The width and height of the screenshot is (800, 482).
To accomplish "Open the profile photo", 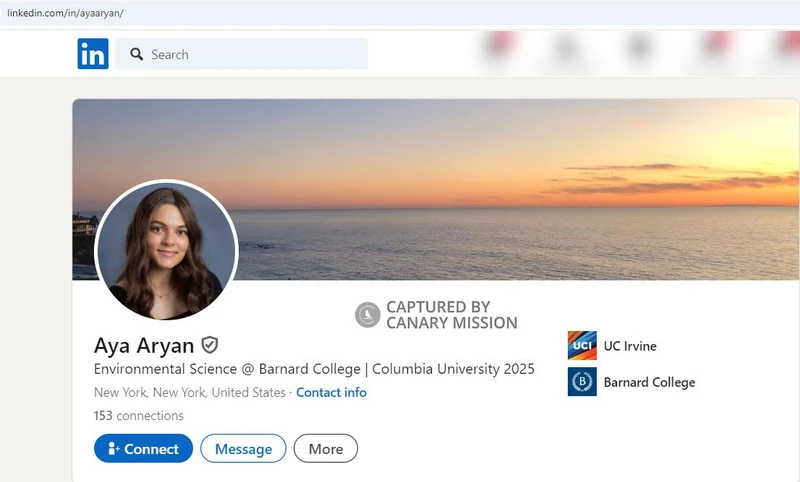I will (166, 250).
